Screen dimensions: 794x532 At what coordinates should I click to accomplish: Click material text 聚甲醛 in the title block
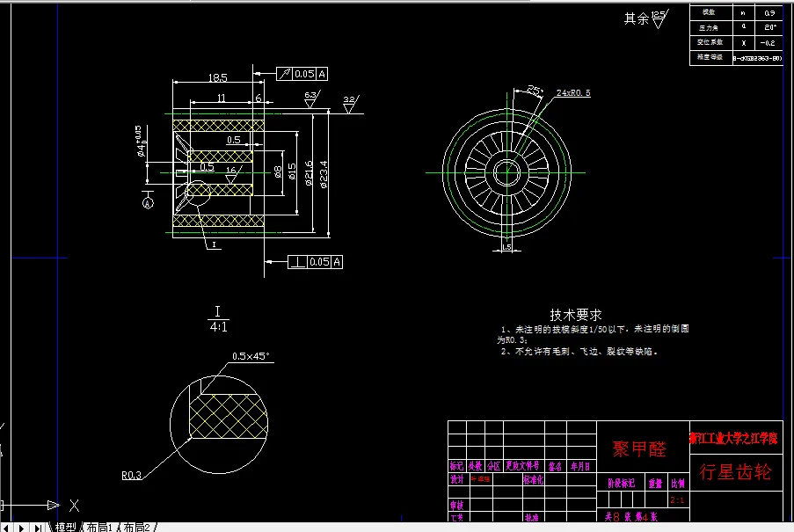(641, 448)
